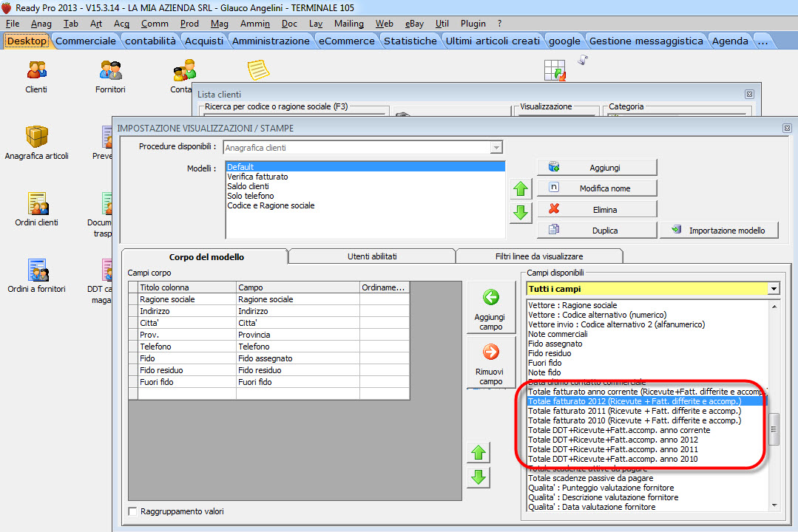Open the Mailing menu
Screen dimensions: 798x532
pos(348,24)
